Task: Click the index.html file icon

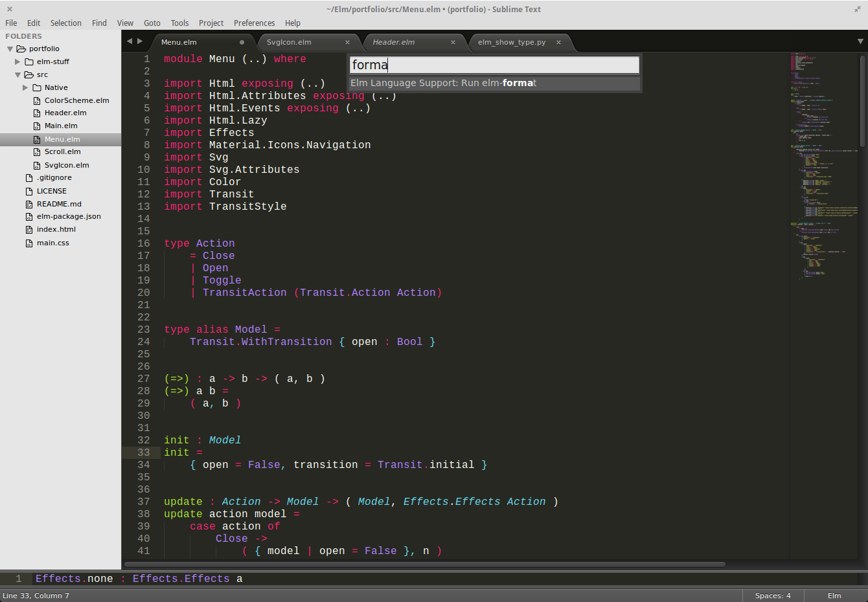Action: point(29,229)
